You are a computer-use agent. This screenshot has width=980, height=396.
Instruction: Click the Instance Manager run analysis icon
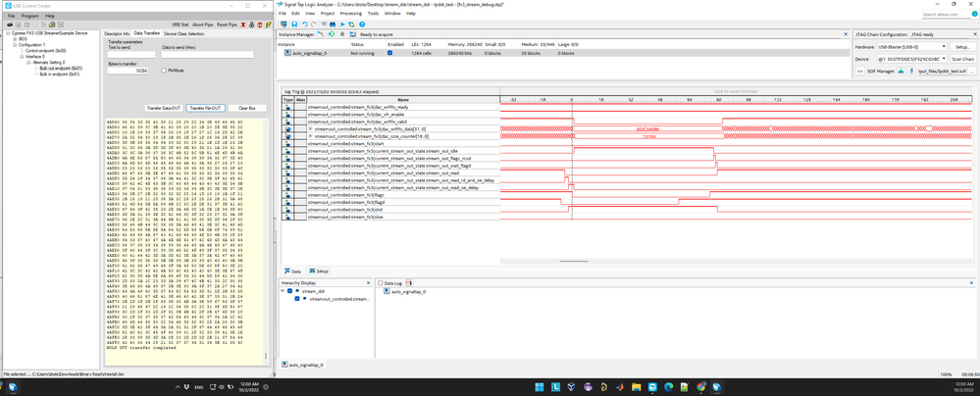(x=321, y=33)
